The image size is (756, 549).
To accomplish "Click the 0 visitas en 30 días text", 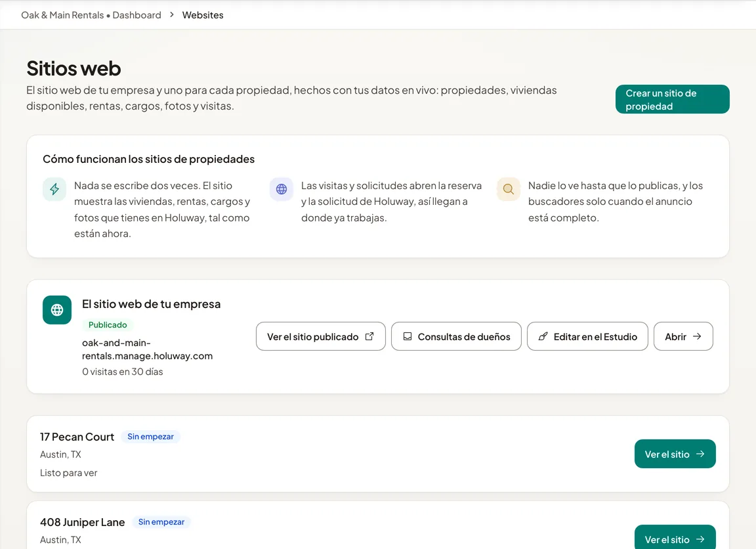I will pos(123,372).
